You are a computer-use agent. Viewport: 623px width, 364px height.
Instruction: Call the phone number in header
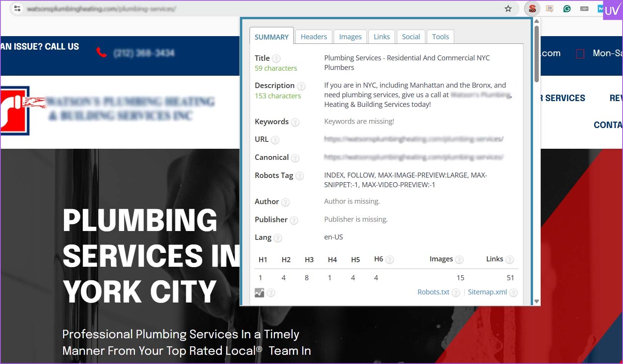[x=144, y=53]
